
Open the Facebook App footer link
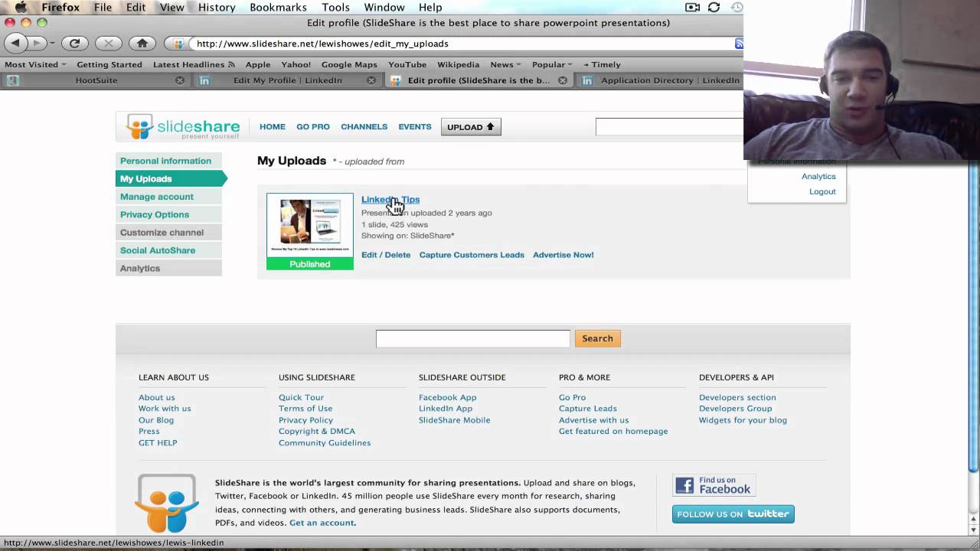(x=447, y=397)
